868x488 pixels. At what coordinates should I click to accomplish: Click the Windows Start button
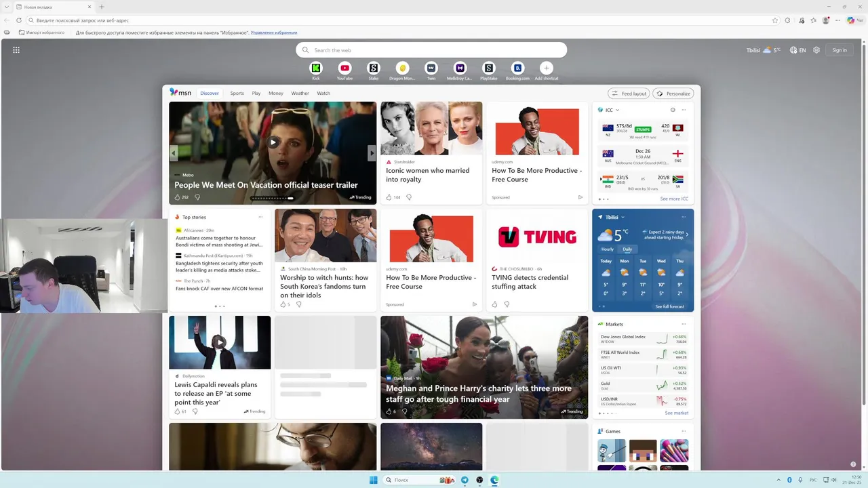373,480
